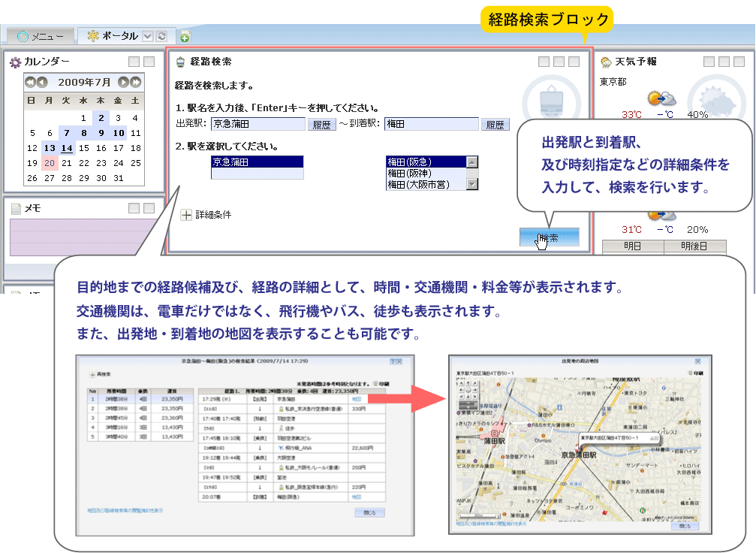The height and width of the screenshot is (553, 756).
Task: Click the 出発駅 input field
Action: pos(258,124)
